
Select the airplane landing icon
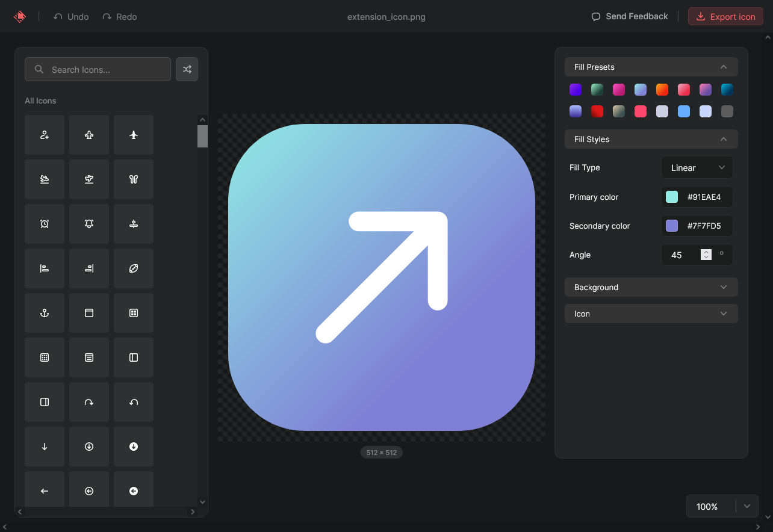(x=45, y=179)
